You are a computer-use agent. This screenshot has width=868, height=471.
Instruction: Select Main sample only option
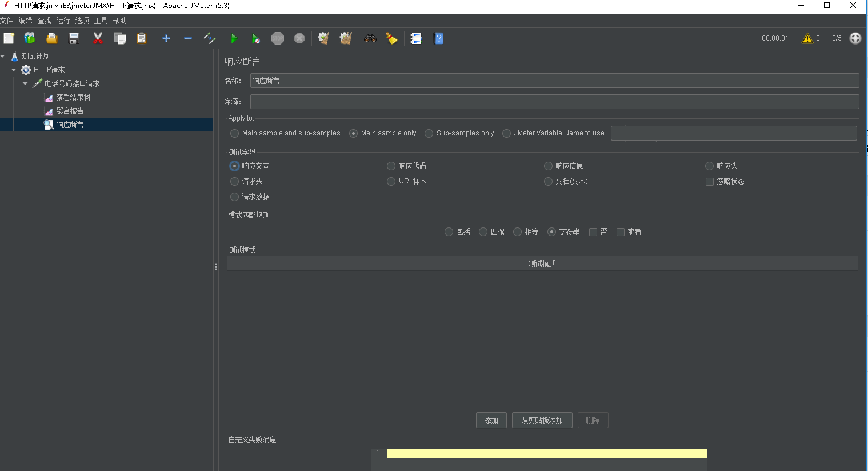click(383, 133)
